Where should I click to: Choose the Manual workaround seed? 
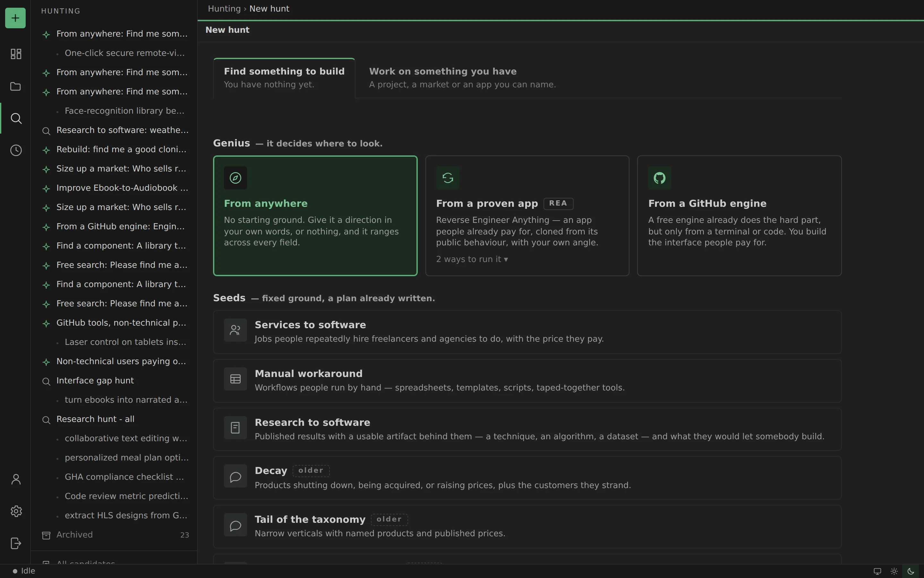click(x=527, y=381)
